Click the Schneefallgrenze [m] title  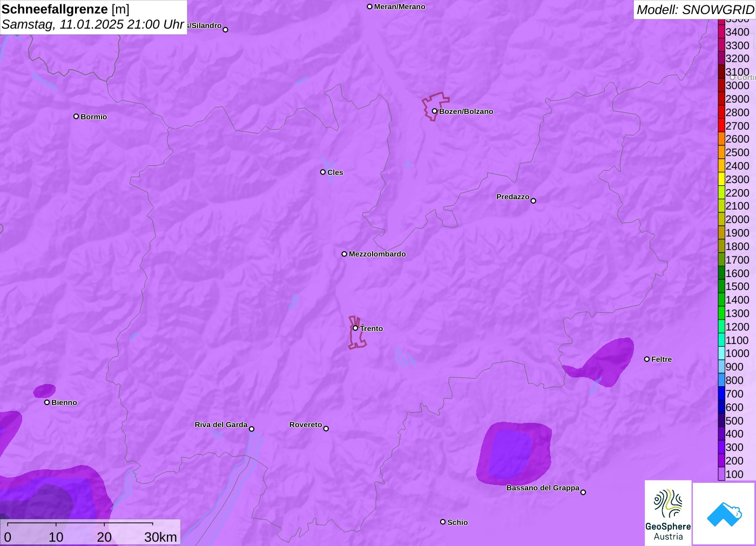point(65,9)
